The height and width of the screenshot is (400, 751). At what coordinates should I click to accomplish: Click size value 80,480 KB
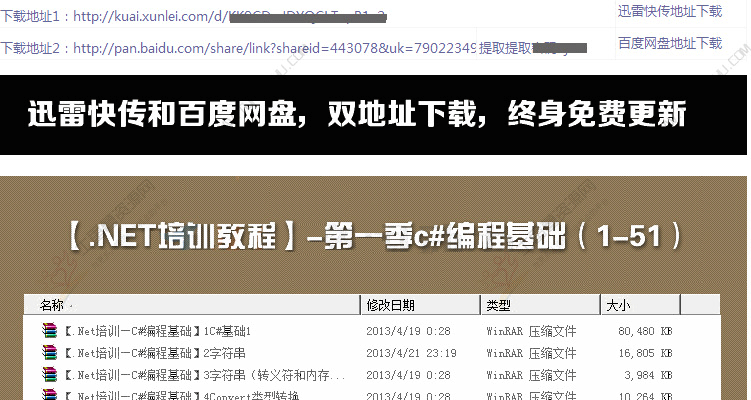point(645,331)
